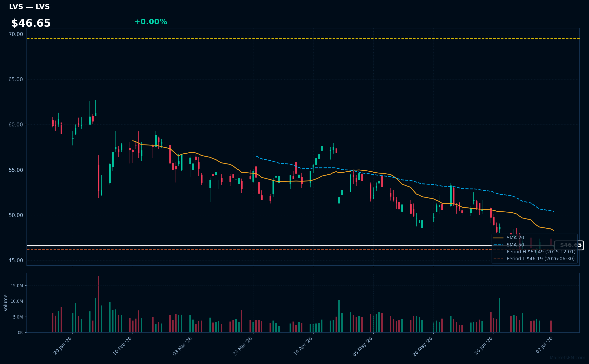The width and height of the screenshot is (589, 364).
Task: Click the "Period L $46.19 (2026-06-30)" legend entry
Action: point(534,259)
